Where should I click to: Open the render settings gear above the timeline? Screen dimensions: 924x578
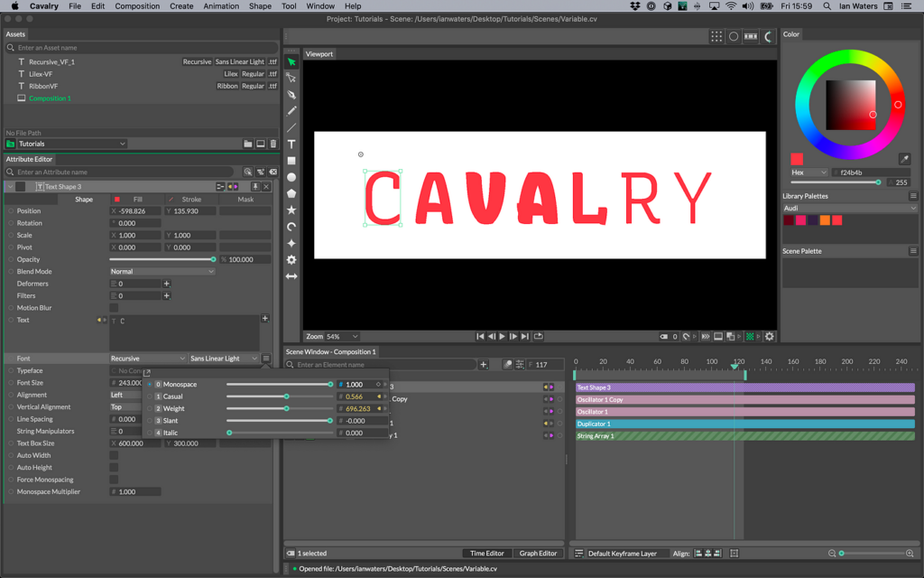coord(769,335)
